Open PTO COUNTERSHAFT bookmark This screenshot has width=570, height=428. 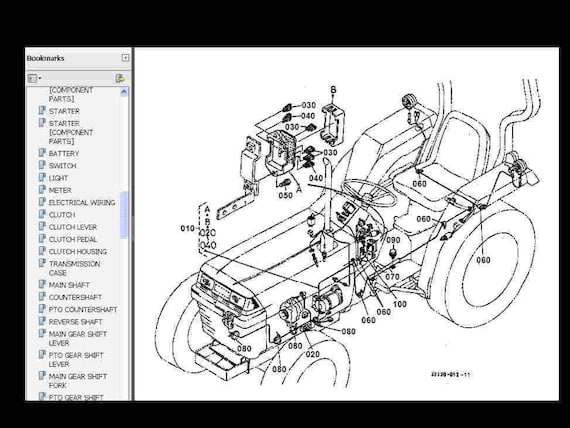point(83,309)
